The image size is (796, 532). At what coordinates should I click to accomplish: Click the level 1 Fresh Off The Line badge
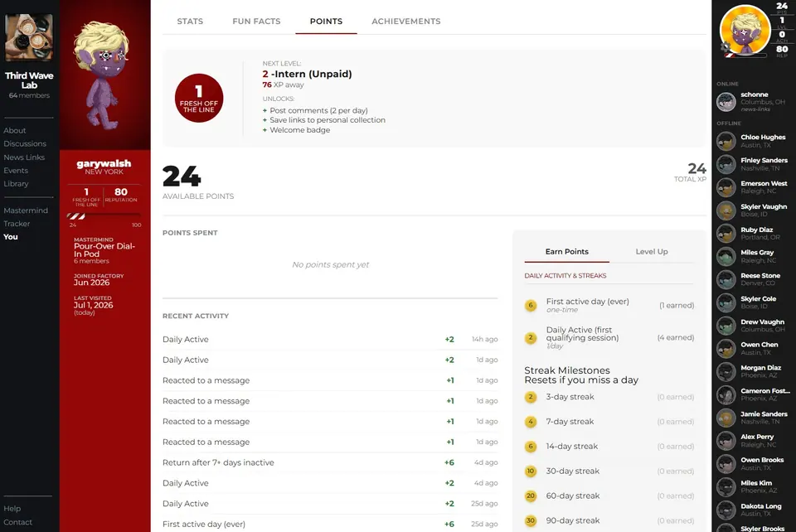point(199,98)
